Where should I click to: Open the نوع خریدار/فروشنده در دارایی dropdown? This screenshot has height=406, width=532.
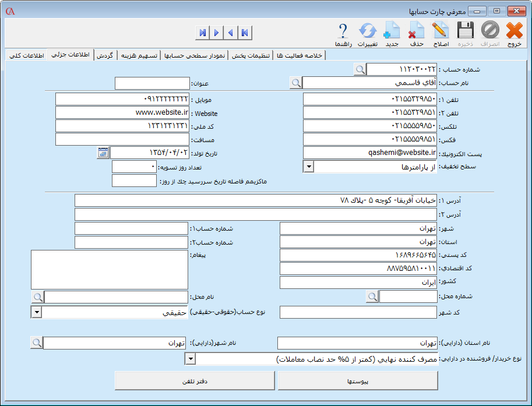(190, 359)
